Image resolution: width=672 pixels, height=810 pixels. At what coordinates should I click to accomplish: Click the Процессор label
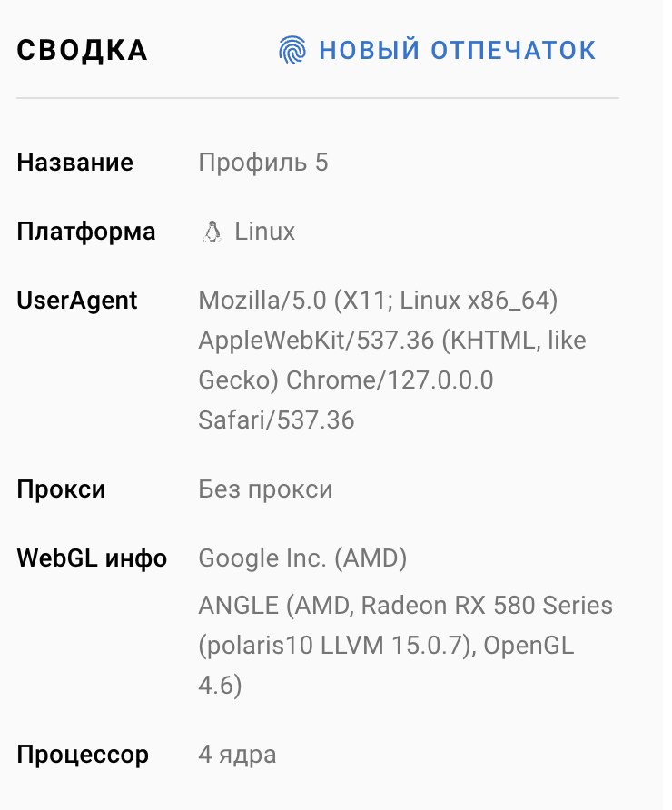(x=83, y=755)
